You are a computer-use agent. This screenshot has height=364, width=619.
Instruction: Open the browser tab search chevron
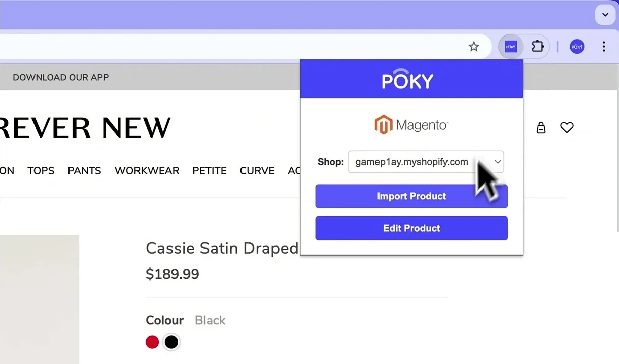[x=605, y=15]
